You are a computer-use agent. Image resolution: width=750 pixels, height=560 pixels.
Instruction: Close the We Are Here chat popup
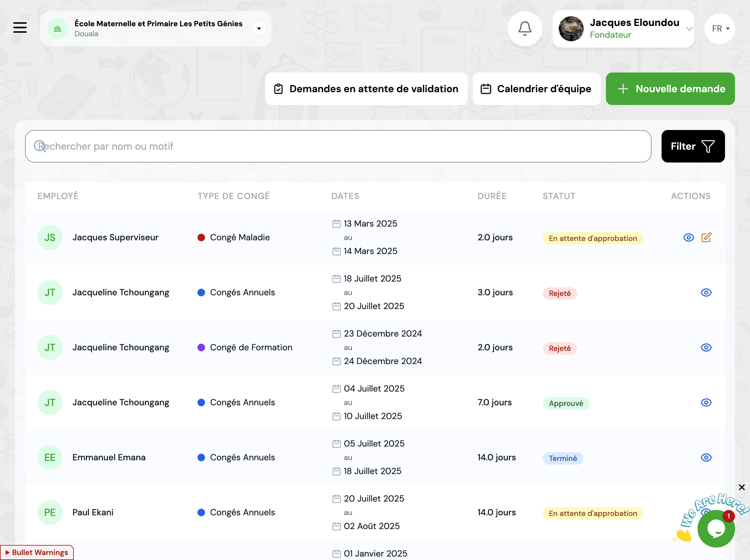pos(742,487)
